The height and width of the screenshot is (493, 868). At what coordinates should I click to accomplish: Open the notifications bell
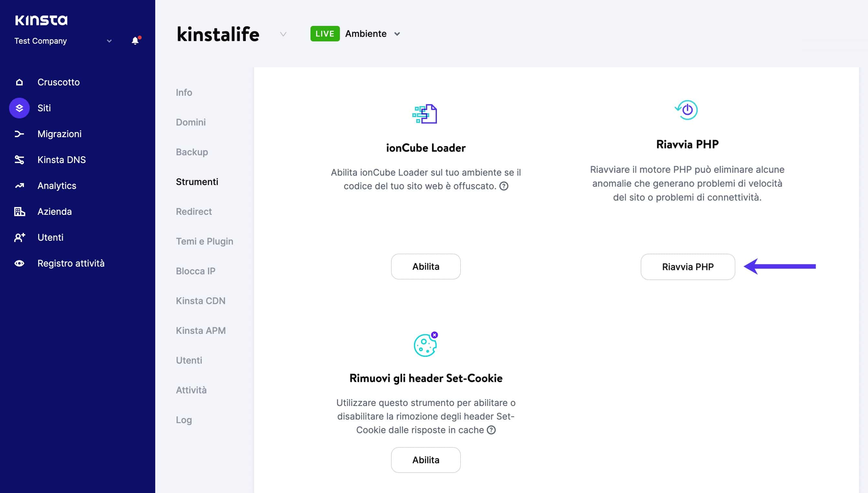[x=136, y=40]
